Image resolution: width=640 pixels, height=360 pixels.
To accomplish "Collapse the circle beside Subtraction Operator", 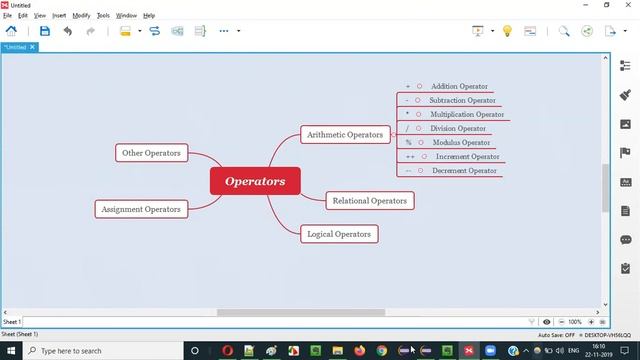I will [x=418, y=100].
